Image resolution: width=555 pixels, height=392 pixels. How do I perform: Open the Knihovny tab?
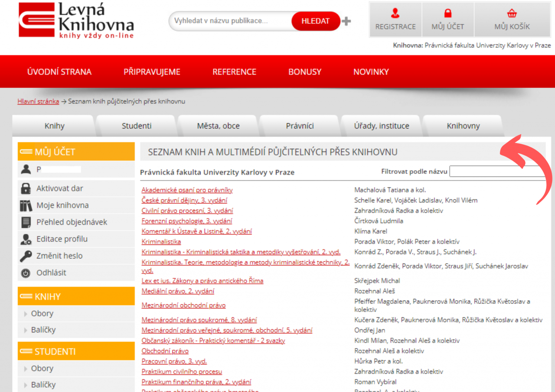point(463,126)
